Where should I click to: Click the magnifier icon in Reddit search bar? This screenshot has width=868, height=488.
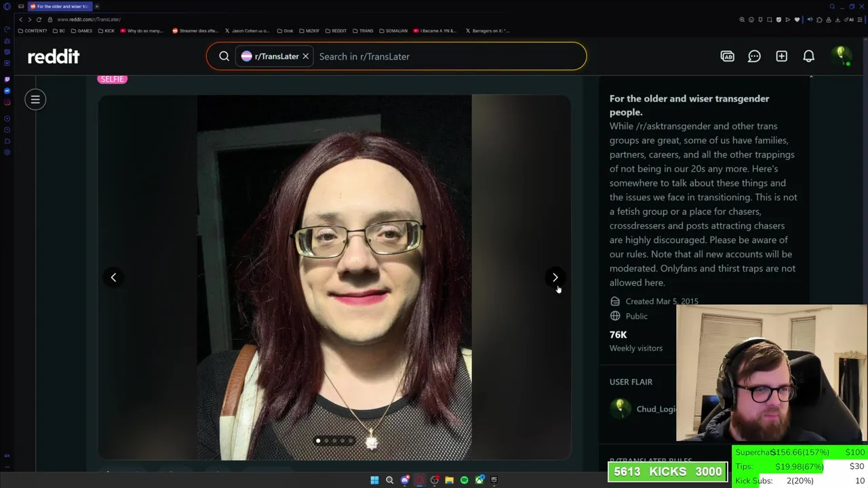224,56
